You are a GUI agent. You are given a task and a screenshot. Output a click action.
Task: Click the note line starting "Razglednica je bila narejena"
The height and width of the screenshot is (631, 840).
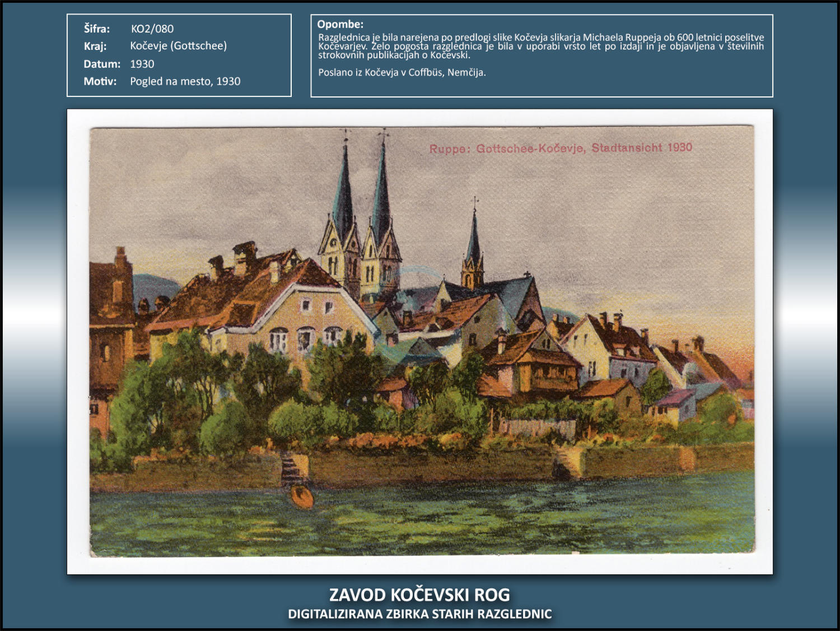[541, 38]
